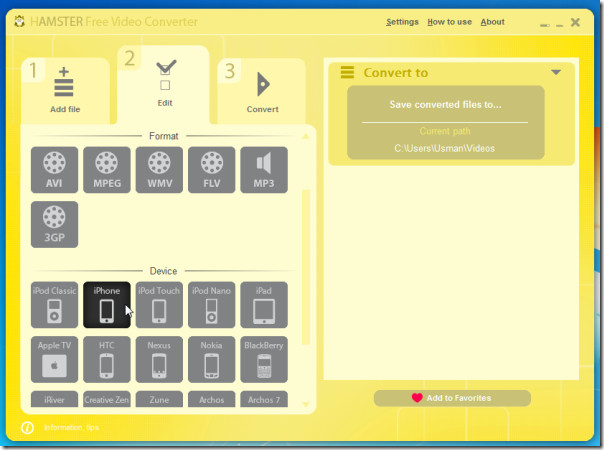Click Add to Favorites button
The image size is (604, 450).
point(452,398)
